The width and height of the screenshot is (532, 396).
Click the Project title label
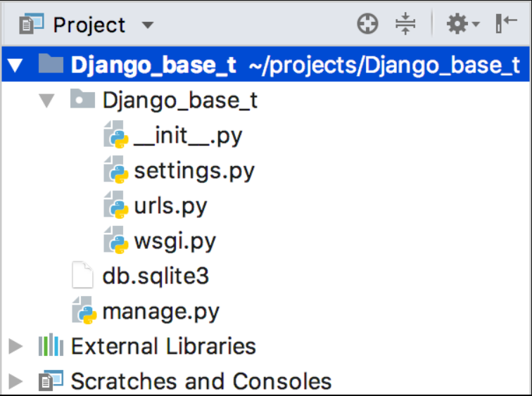tap(89, 25)
